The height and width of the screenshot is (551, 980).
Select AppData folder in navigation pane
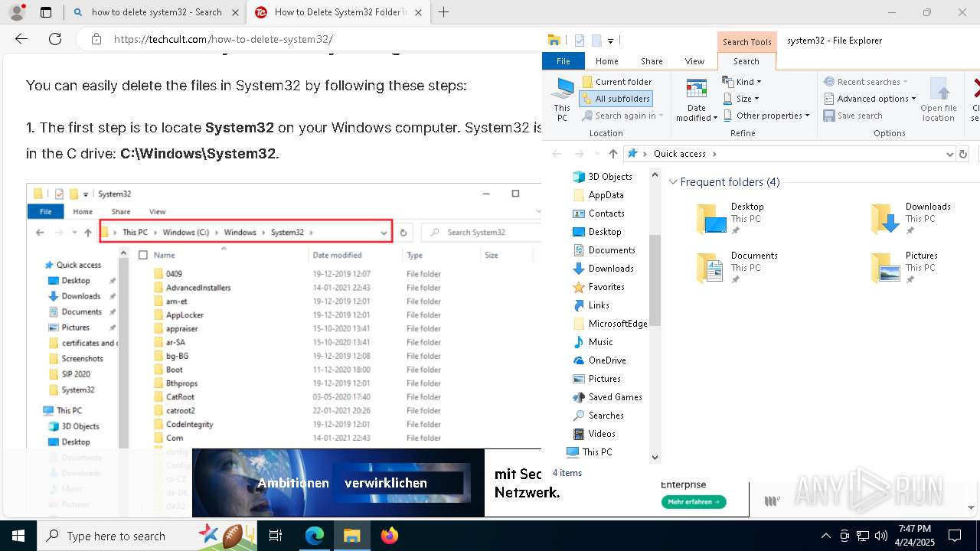tap(606, 195)
